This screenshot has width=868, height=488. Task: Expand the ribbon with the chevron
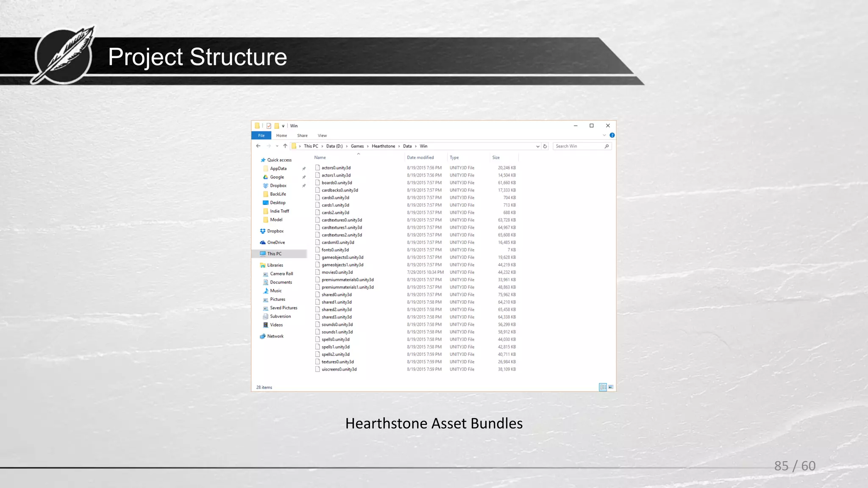[x=604, y=135]
